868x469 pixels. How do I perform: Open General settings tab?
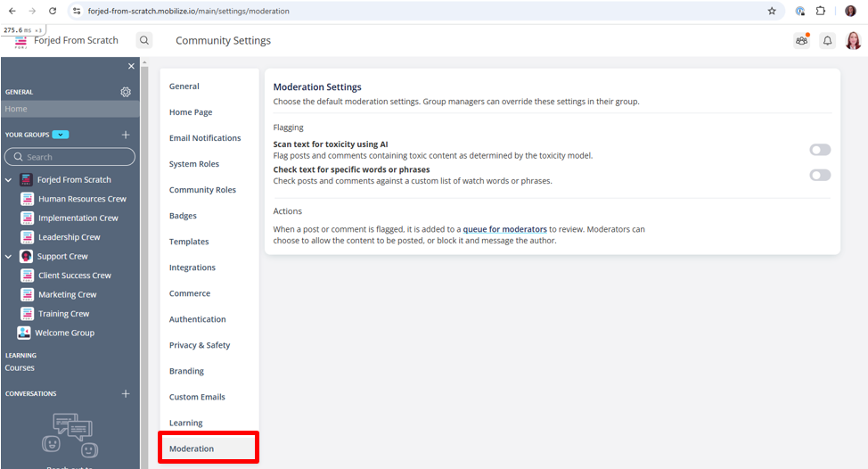tap(184, 86)
